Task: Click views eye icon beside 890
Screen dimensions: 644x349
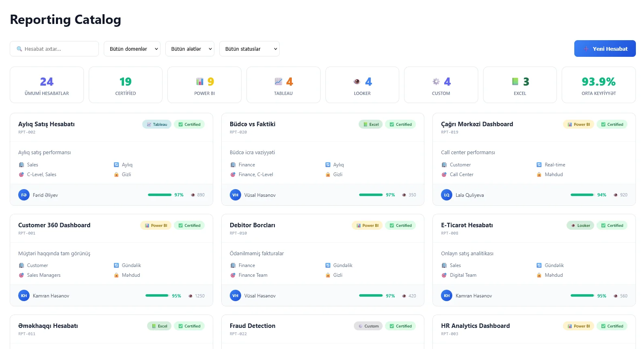Action: coord(193,195)
